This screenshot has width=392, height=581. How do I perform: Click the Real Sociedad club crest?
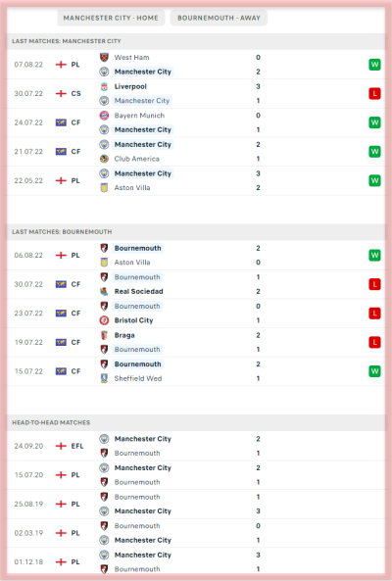104,291
